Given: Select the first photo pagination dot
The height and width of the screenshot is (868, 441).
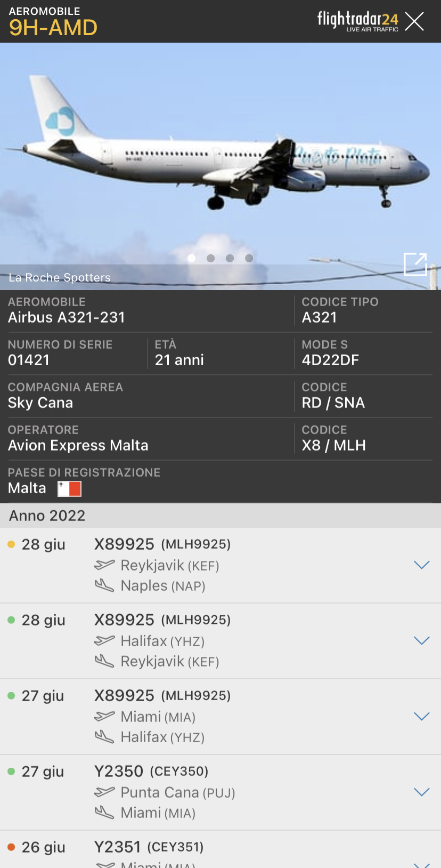Looking at the screenshot, I should [192, 258].
